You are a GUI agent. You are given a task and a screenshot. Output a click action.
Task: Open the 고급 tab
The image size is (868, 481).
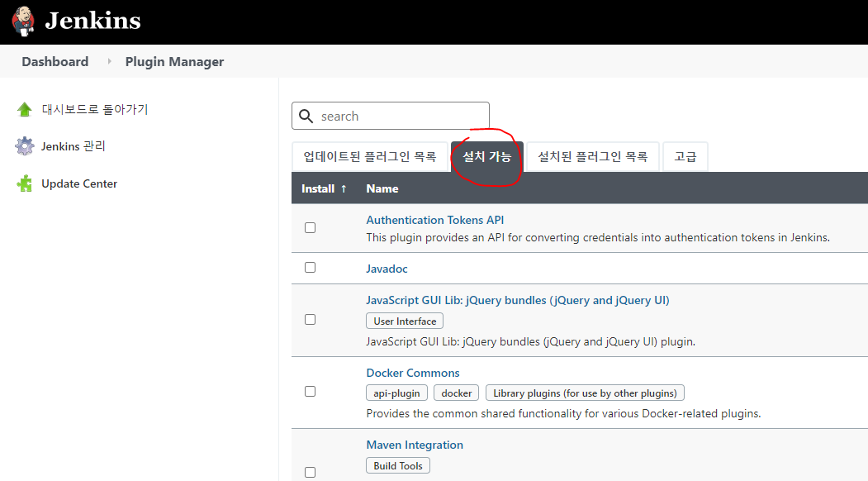[x=685, y=157]
